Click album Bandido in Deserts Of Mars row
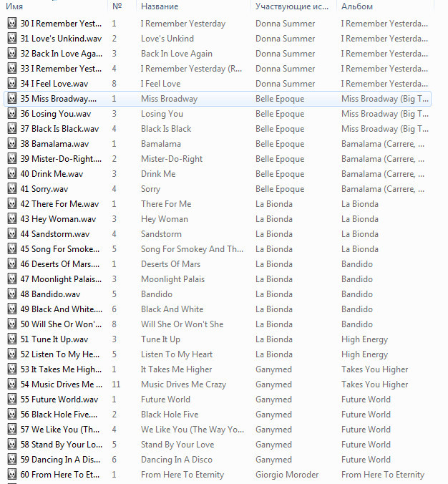This screenshot has height=484, width=448. (x=357, y=264)
